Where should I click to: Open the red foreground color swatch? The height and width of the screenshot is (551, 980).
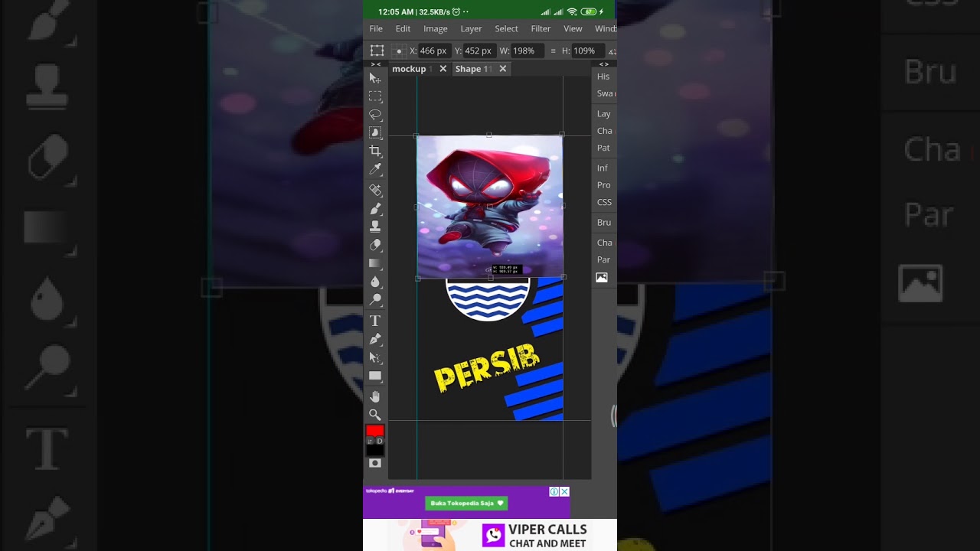375,430
